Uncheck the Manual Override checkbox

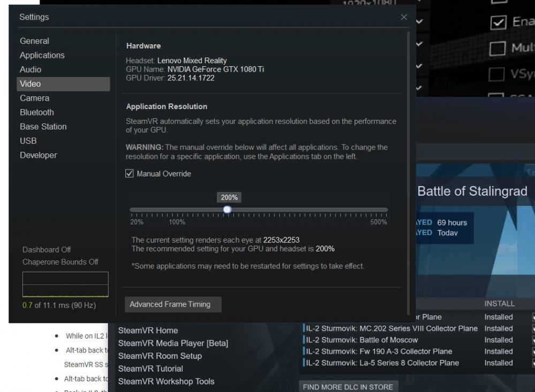pos(129,174)
